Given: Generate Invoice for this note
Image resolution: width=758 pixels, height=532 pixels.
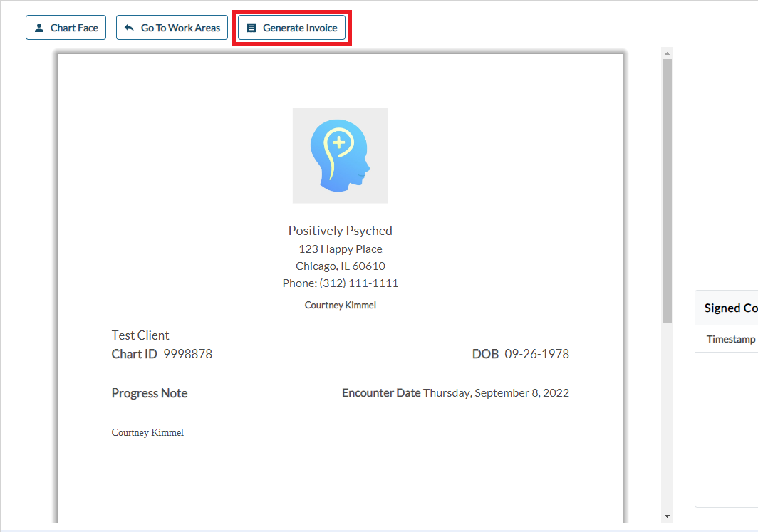Looking at the screenshot, I should point(291,28).
